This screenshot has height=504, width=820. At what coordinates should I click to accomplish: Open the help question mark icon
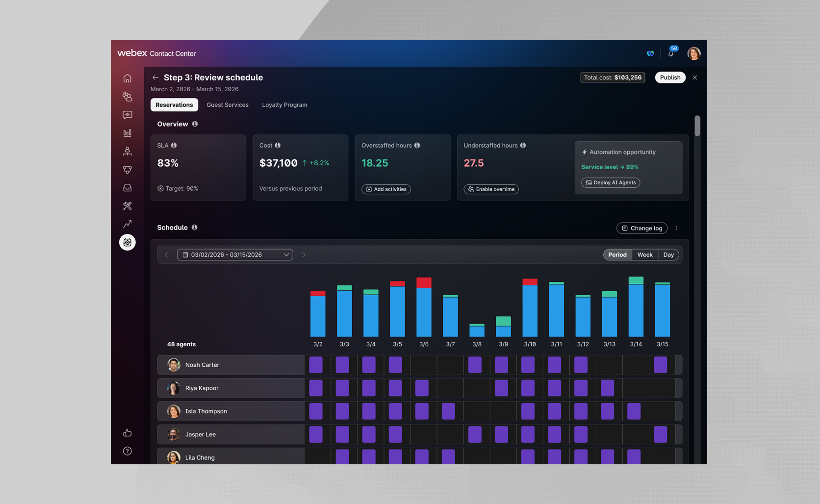pyautogui.click(x=127, y=451)
